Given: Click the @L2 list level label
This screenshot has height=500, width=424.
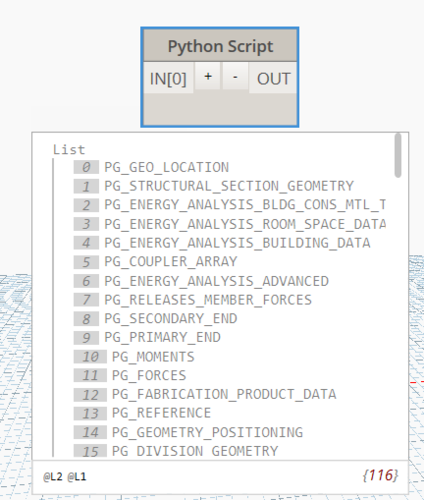Looking at the screenshot, I should pyautogui.click(x=53, y=477).
